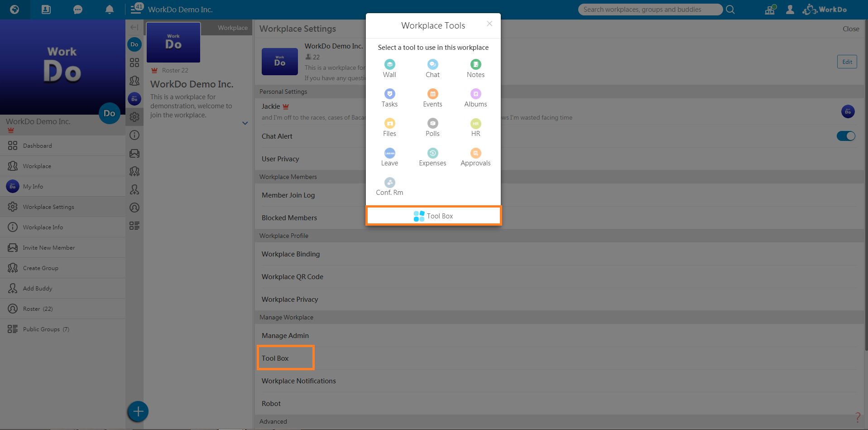868x430 pixels.
Task: Click the help question mark icon
Action: tap(858, 417)
